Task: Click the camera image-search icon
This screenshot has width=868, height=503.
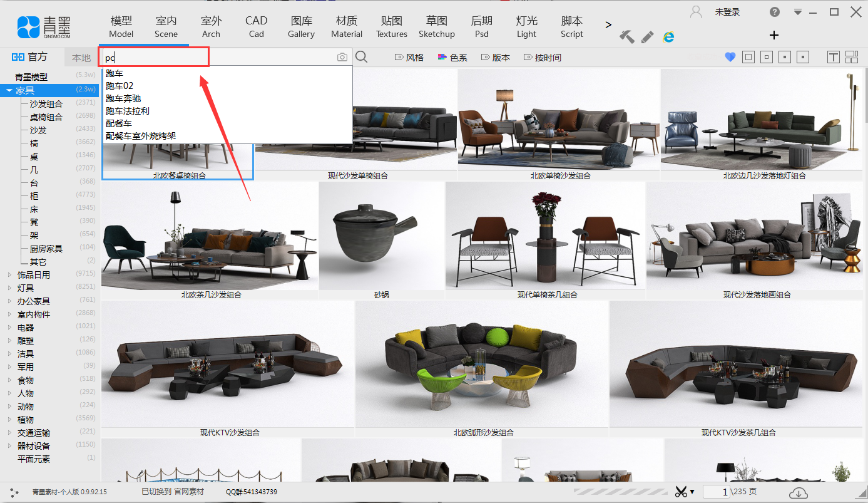Action: (x=342, y=58)
